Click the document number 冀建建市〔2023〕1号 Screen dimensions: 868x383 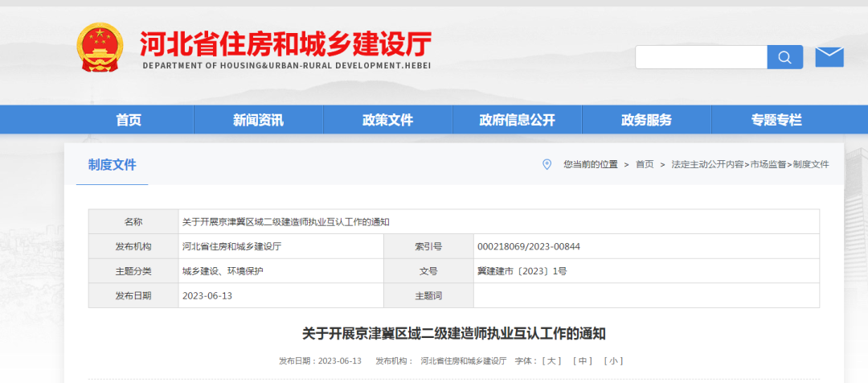pos(522,272)
